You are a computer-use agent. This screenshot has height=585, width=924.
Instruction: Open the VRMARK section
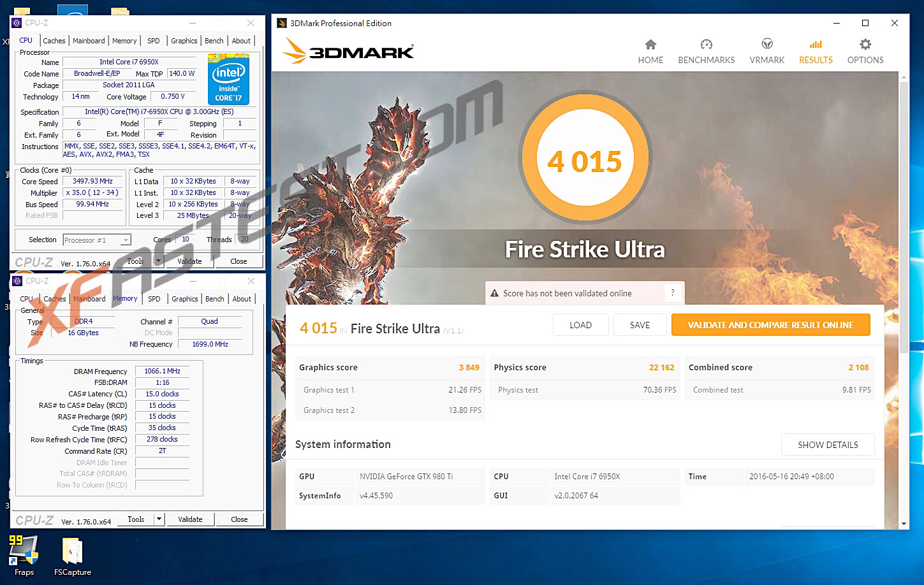pos(767,52)
